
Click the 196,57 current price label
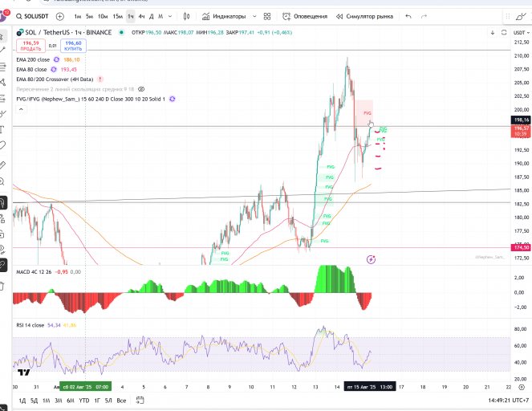click(x=521, y=131)
